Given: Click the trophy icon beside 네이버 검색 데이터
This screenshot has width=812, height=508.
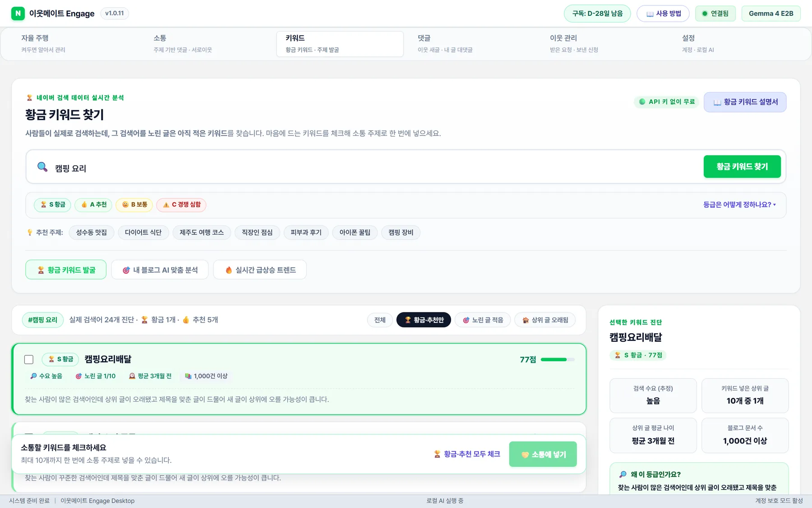Looking at the screenshot, I should pyautogui.click(x=29, y=98).
